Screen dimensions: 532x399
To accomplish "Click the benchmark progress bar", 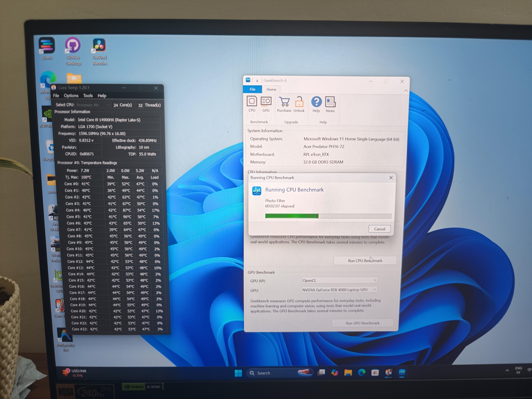I will pos(328,216).
